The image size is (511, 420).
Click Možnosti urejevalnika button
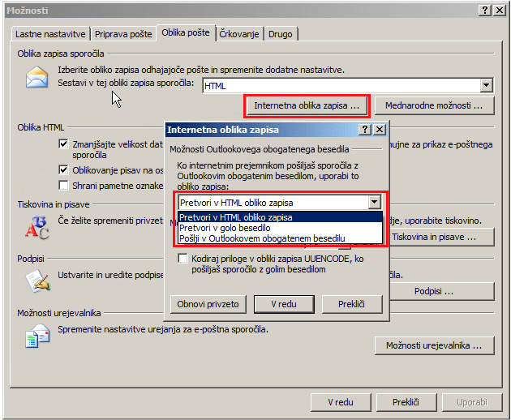(x=434, y=345)
